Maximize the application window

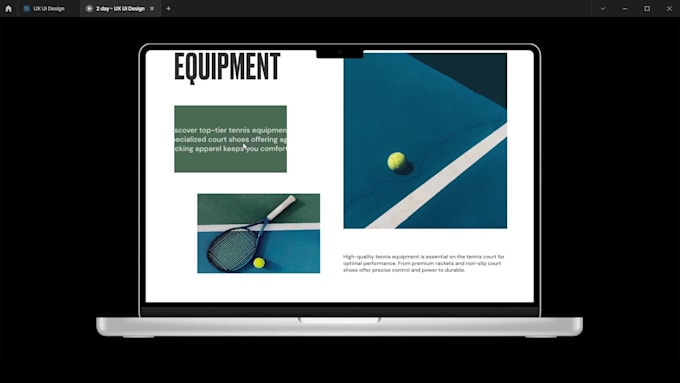[x=647, y=8]
